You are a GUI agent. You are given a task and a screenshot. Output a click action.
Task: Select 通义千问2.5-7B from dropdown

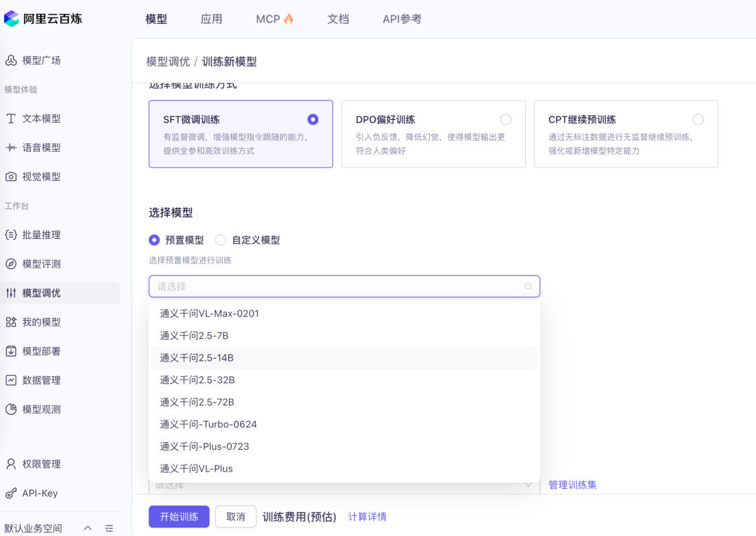[344, 336]
